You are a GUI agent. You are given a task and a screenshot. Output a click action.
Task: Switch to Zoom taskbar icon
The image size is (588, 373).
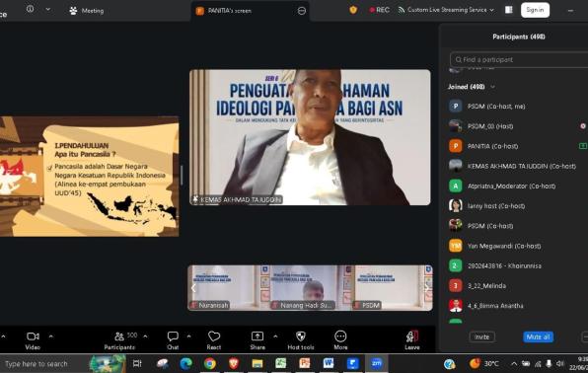click(376, 363)
